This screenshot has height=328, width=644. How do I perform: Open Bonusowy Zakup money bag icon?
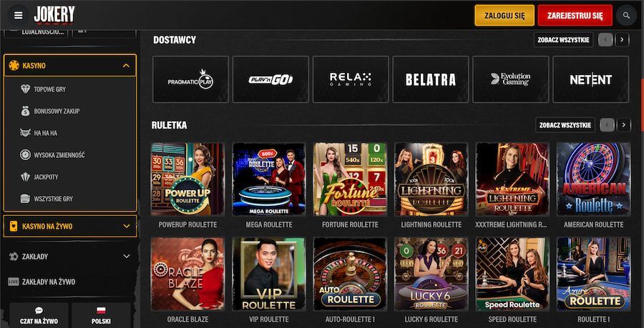tap(26, 111)
